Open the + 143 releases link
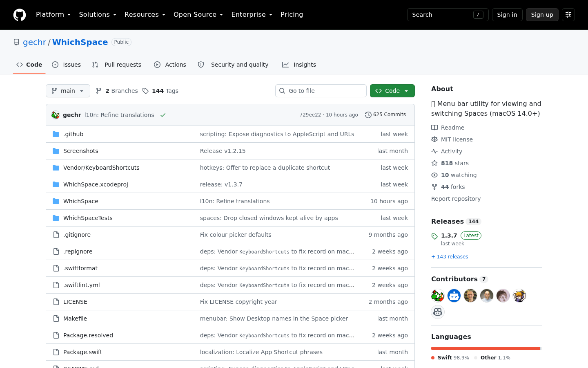The height and width of the screenshot is (368, 588). (x=450, y=257)
